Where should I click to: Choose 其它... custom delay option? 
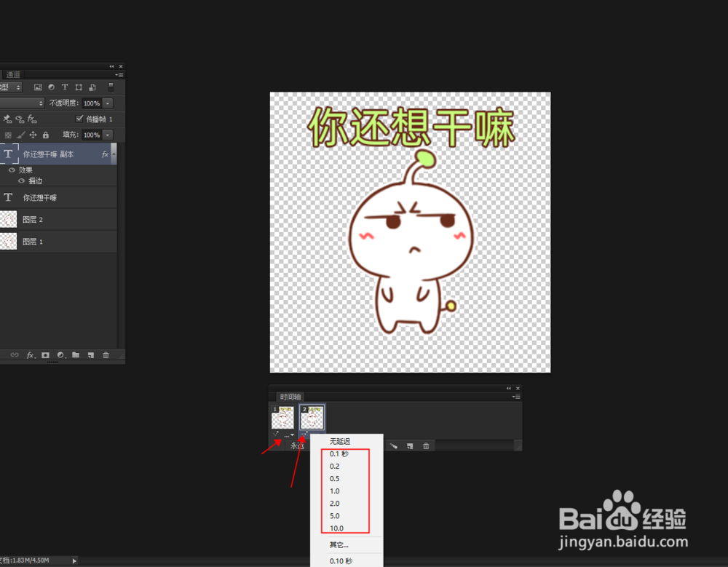(347, 545)
